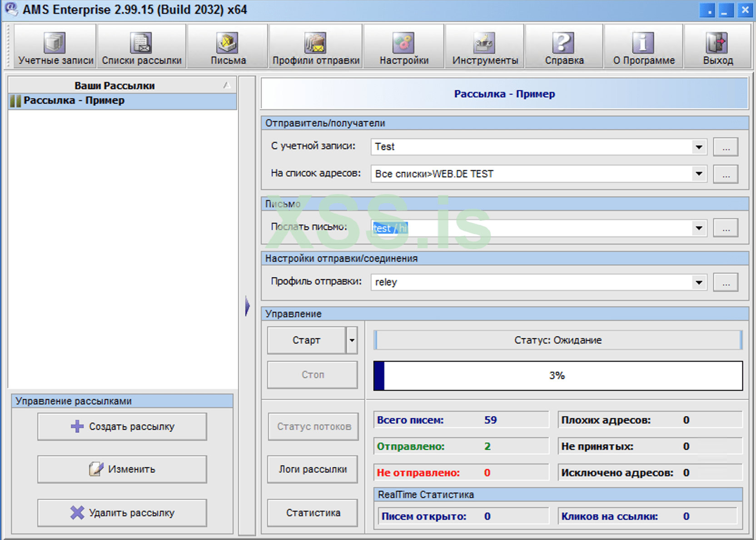Open the arrow next to Старт button
This screenshot has width=756, height=540.
352,340
